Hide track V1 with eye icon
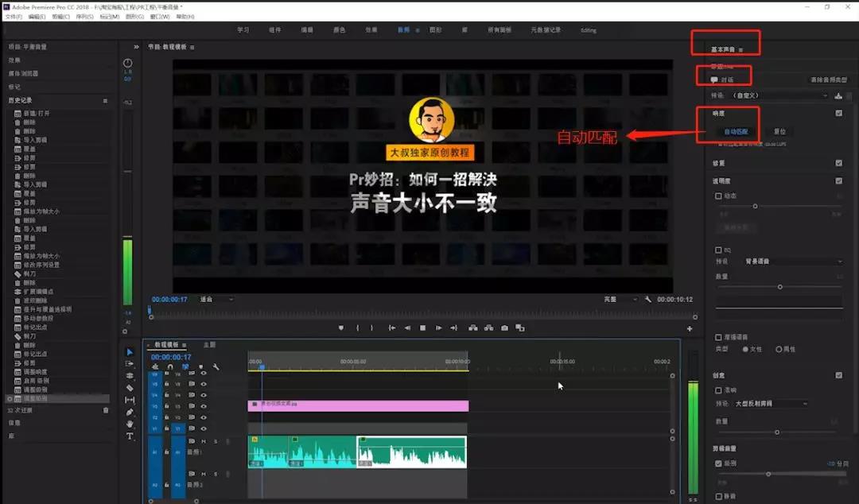The height and width of the screenshot is (504, 859). (204, 428)
